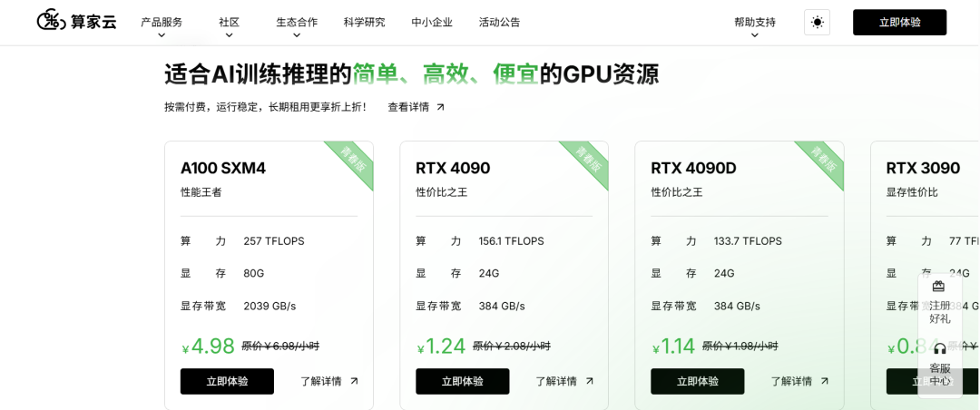Click the RTX 3090 card title
980x410 pixels.
(x=923, y=168)
